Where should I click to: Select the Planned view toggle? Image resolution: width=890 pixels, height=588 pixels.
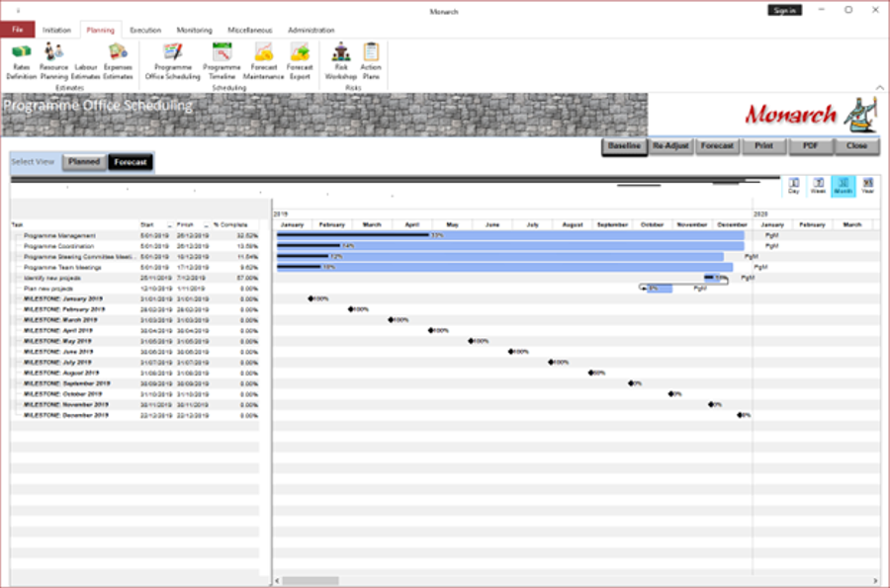(84, 162)
